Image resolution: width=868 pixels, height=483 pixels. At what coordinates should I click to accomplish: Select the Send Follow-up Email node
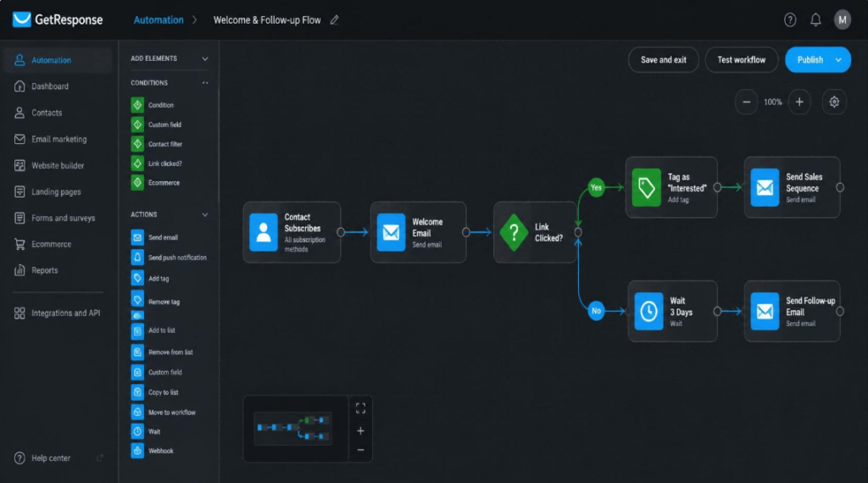[x=793, y=312]
